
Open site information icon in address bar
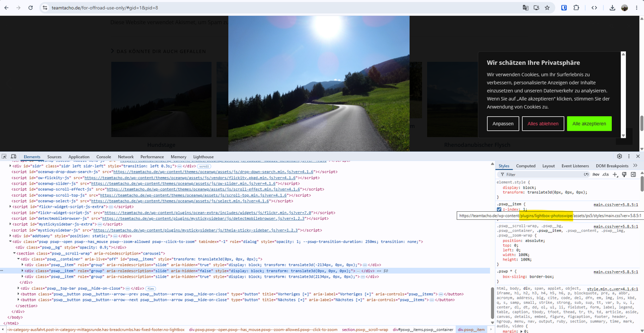[x=44, y=8]
